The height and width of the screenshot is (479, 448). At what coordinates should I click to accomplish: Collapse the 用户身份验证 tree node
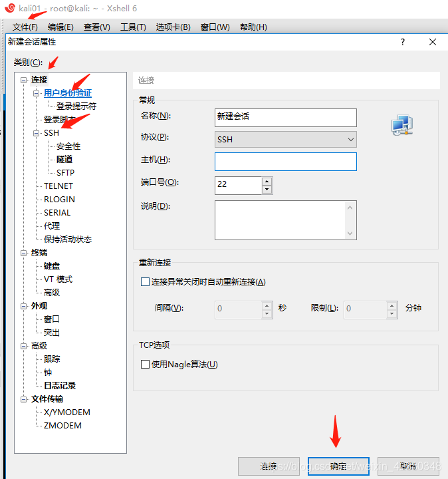pos(37,94)
